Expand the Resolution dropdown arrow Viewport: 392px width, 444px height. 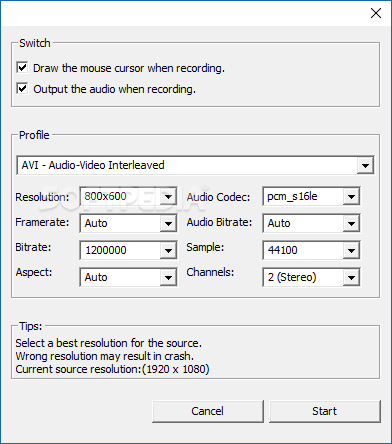(x=168, y=196)
